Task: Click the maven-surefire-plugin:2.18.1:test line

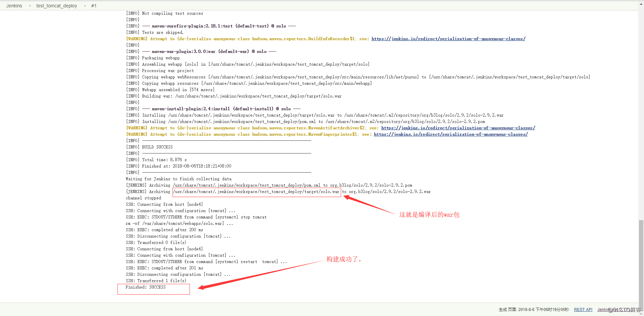Action: [x=211, y=26]
